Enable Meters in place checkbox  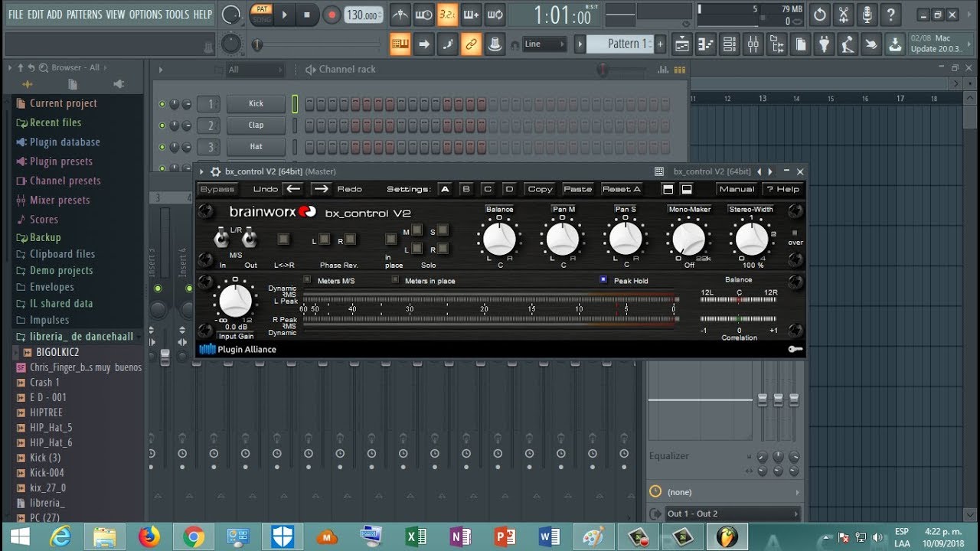click(x=395, y=280)
